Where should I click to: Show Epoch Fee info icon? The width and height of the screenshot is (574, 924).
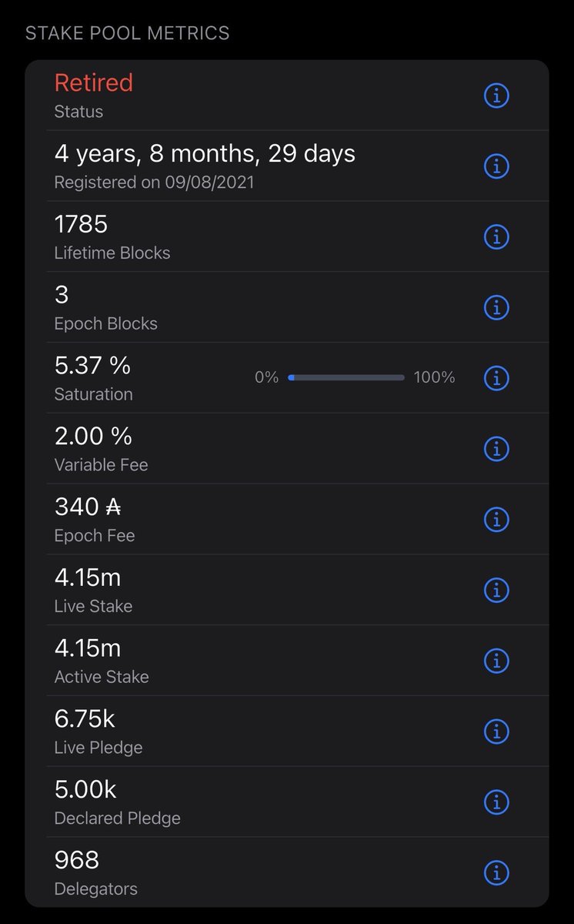coord(496,519)
